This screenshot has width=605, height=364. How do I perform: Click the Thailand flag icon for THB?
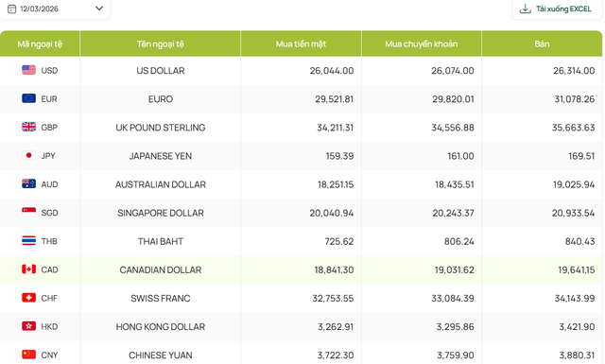point(28,241)
